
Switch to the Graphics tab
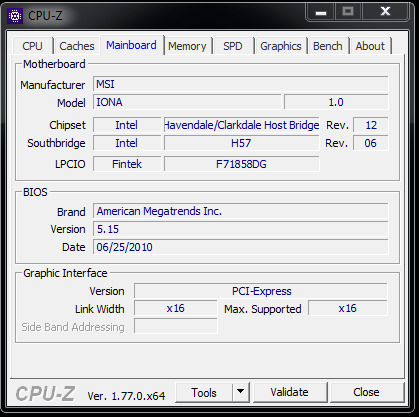[281, 46]
